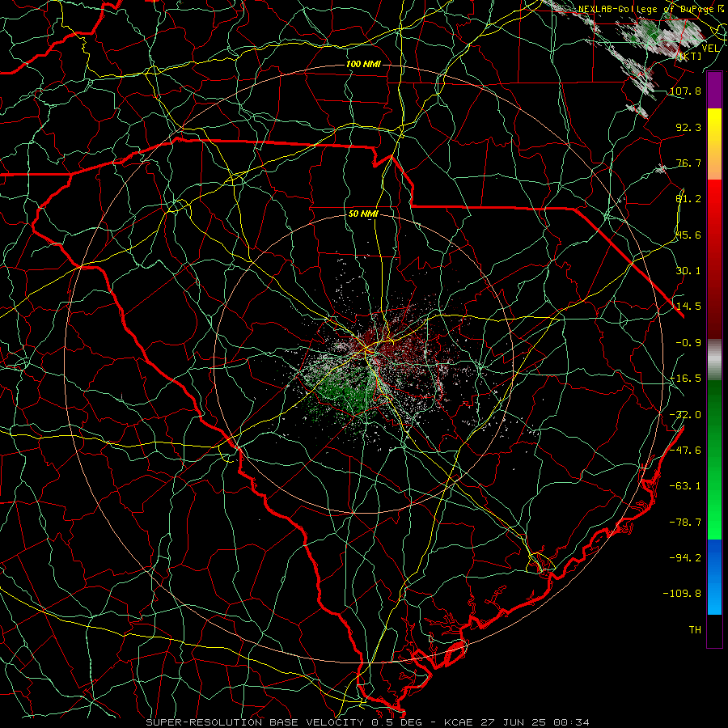Click the 45.6 legend value
The height and width of the screenshot is (728, 728).
point(688,235)
